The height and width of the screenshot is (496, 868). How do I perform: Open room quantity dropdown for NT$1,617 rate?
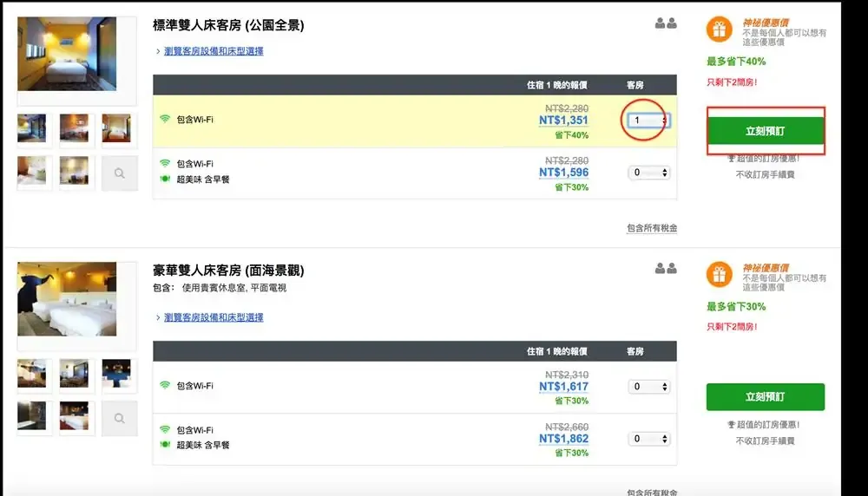[x=650, y=387]
